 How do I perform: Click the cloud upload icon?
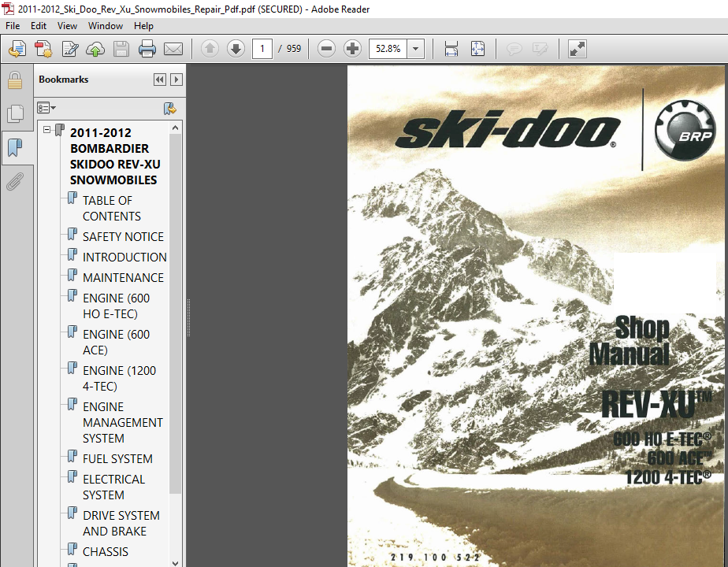point(95,49)
